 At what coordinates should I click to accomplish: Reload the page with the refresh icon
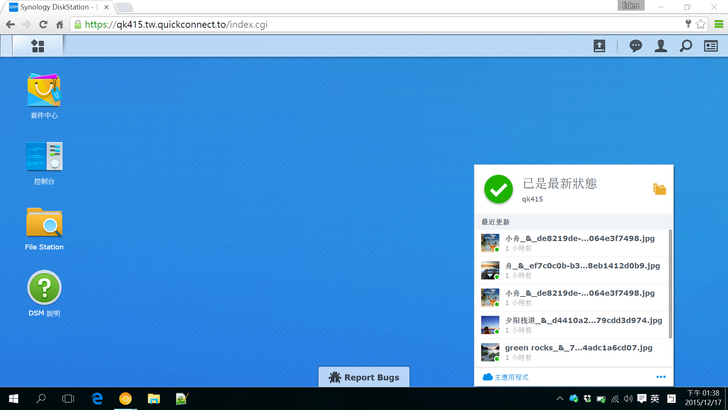[43, 25]
